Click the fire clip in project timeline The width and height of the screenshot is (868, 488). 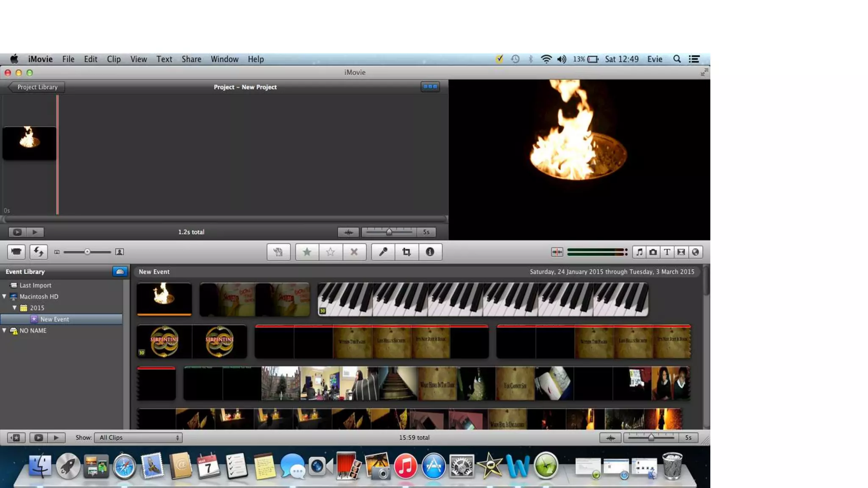[29, 143]
